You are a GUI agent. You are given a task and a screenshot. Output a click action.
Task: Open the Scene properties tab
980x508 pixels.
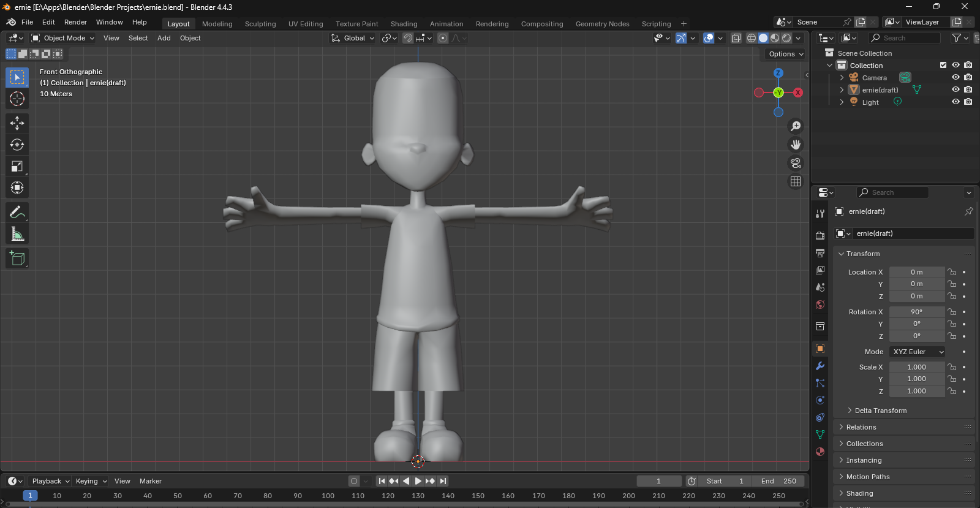point(820,287)
